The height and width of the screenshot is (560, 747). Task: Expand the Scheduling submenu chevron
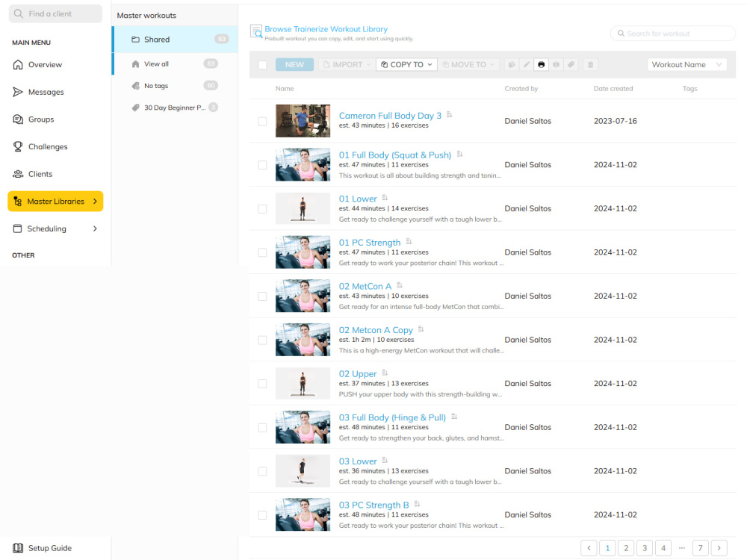(x=96, y=228)
